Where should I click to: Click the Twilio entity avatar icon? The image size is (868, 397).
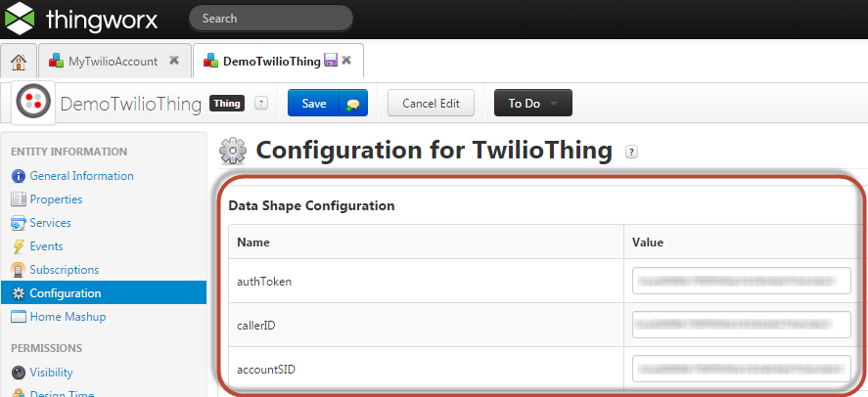33,103
